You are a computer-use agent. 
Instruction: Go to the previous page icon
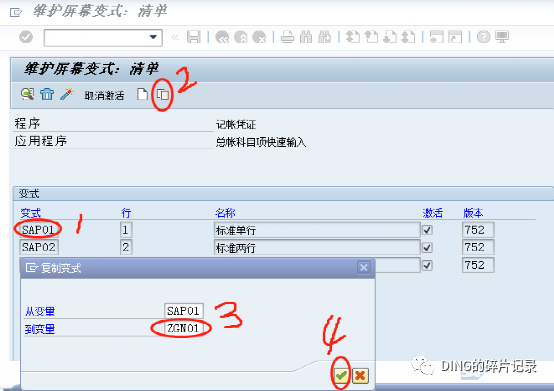tap(371, 37)
